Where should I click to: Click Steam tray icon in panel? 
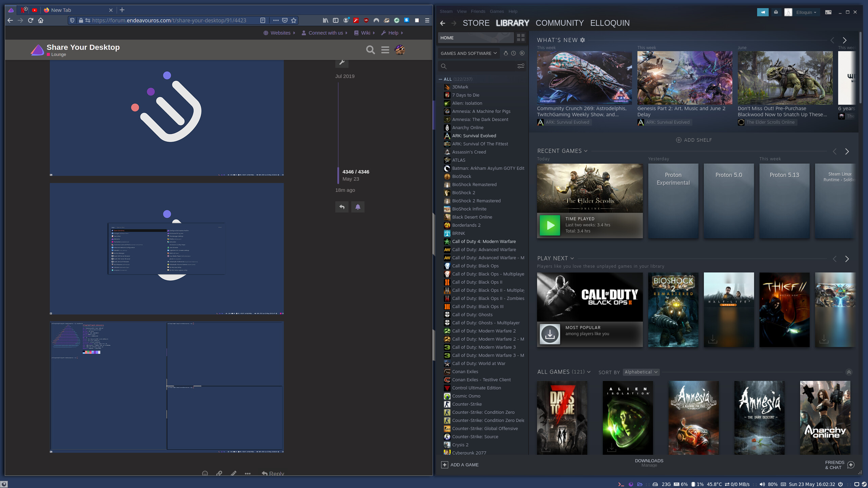point(864,484)
